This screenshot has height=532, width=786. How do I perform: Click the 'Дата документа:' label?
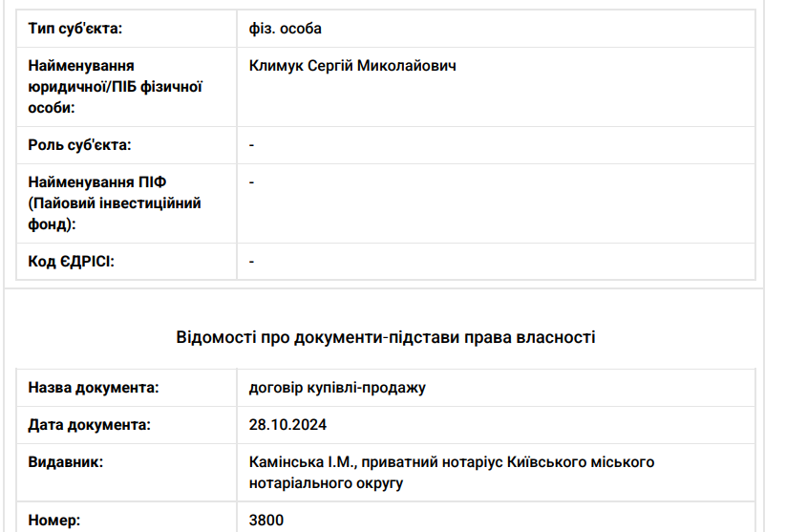pos(90,424)
